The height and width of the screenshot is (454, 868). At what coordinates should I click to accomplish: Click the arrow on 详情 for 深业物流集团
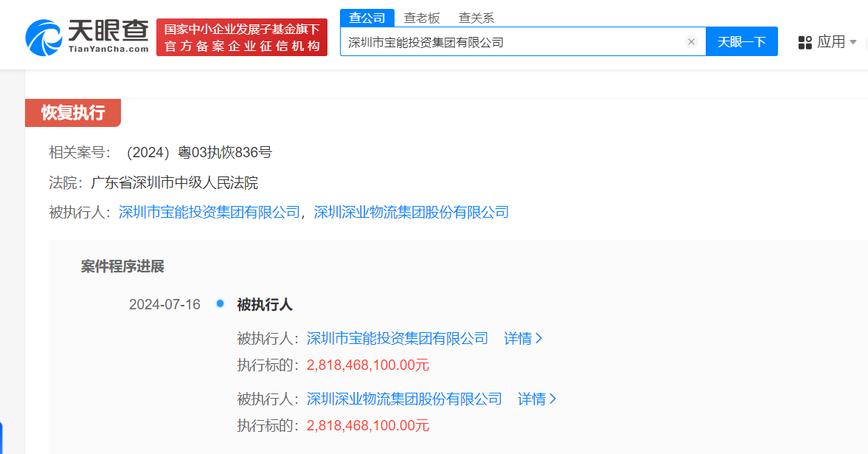(554, 399)
